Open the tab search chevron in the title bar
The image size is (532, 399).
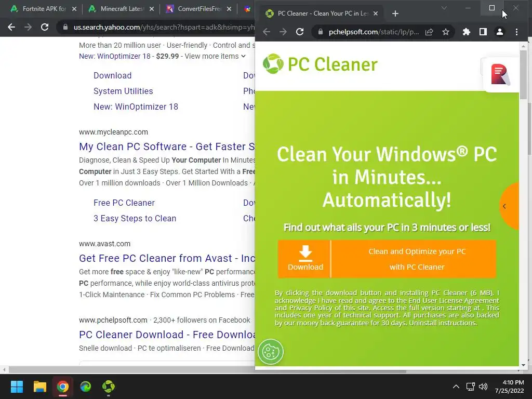coord(444,8)
